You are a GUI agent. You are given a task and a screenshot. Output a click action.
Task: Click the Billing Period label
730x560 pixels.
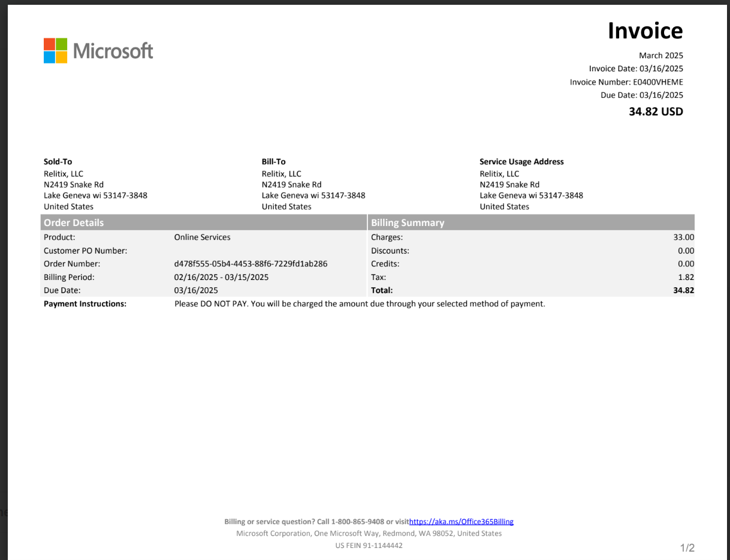pos(70,277)
